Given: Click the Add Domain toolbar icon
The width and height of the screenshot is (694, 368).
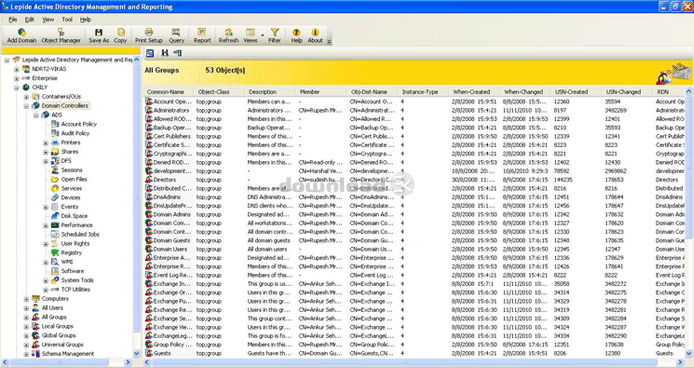Looking at the screenshot, I should pyautogui.click(x=22, y=35).
